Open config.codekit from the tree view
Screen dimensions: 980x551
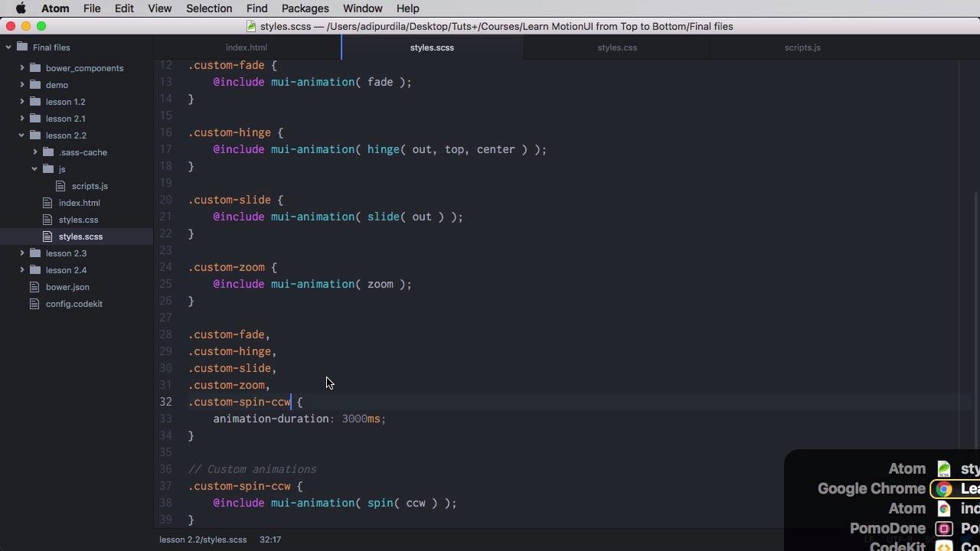coord(73,304)
